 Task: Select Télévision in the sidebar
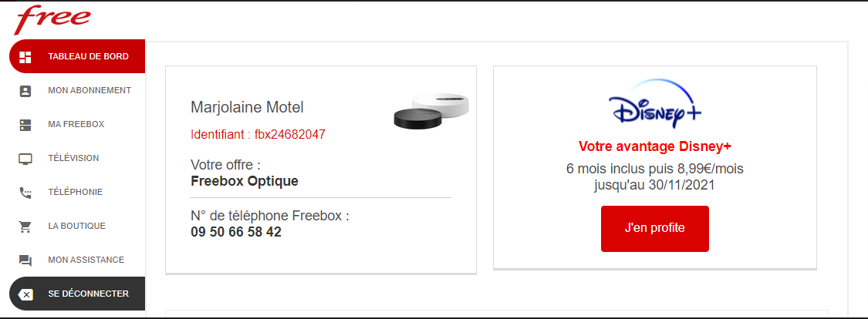point(73,158)
